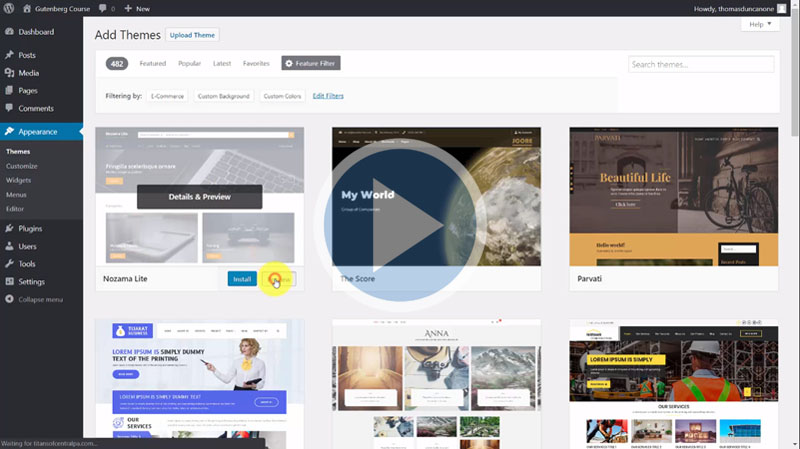Click the Tools wrench icon
Screen dimensions: 800x449
(9, 264)
